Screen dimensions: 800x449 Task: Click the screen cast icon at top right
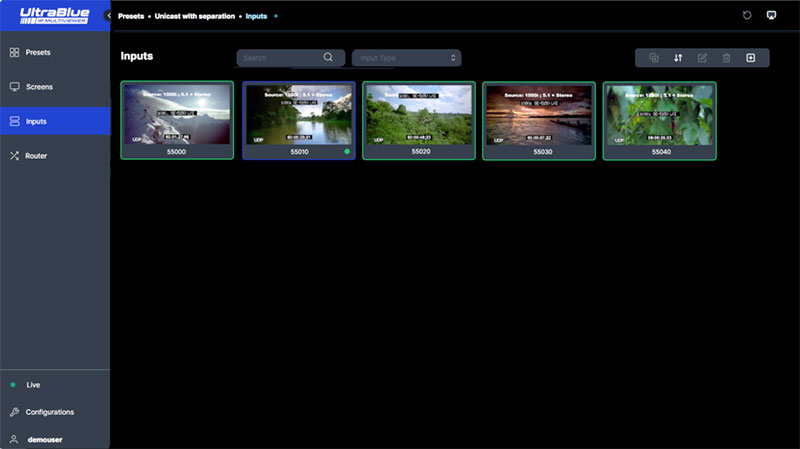[771, 16]
